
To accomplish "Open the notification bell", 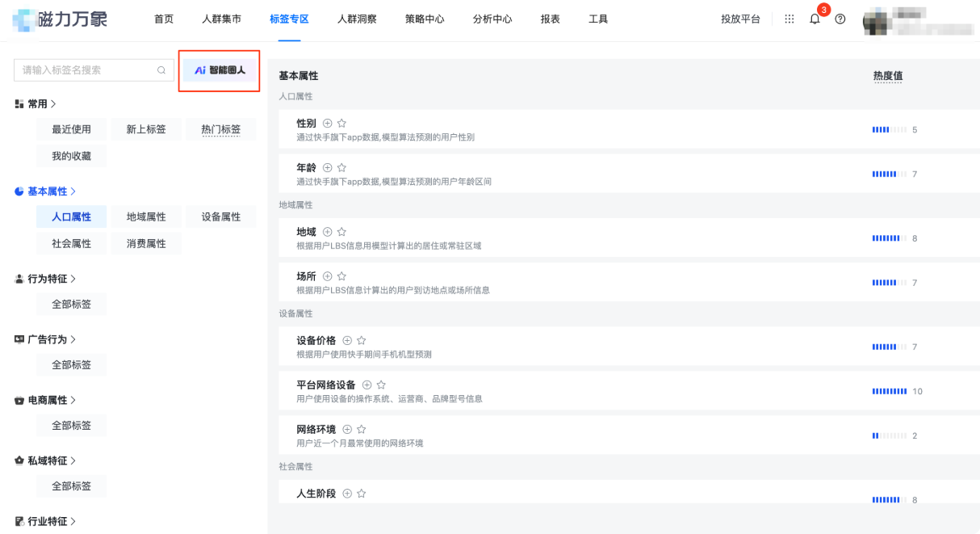I will click(x=815, y=19).
